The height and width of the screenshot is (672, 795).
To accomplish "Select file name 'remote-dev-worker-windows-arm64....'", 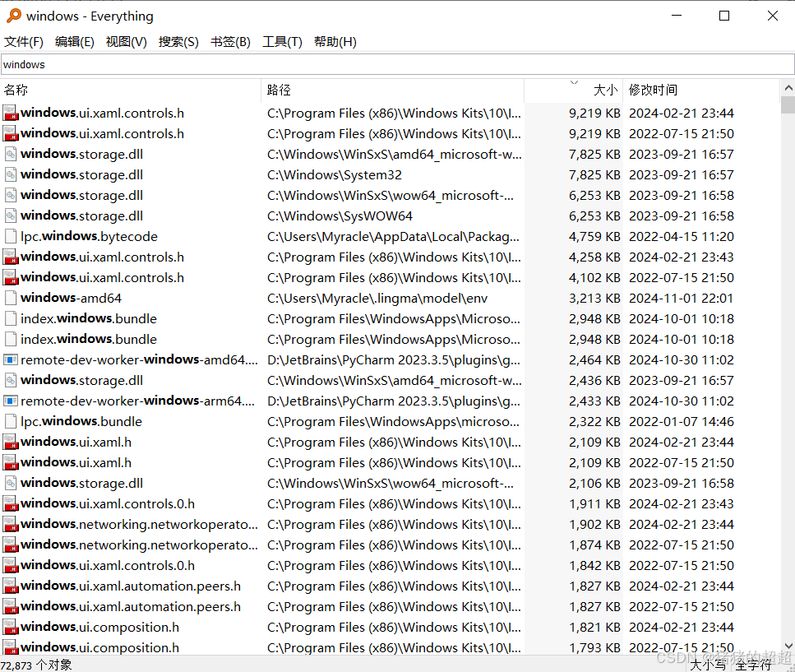I will coord(138,401).
